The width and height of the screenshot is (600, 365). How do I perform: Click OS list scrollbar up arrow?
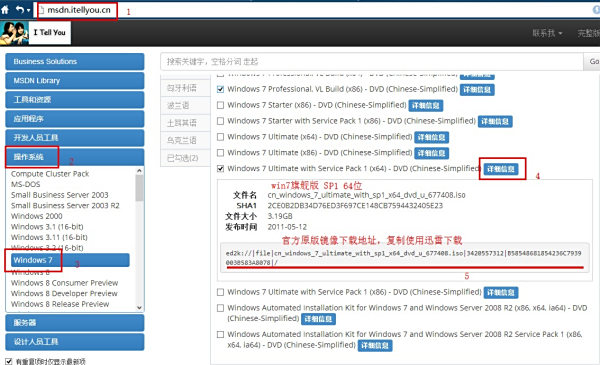(139, 171)
